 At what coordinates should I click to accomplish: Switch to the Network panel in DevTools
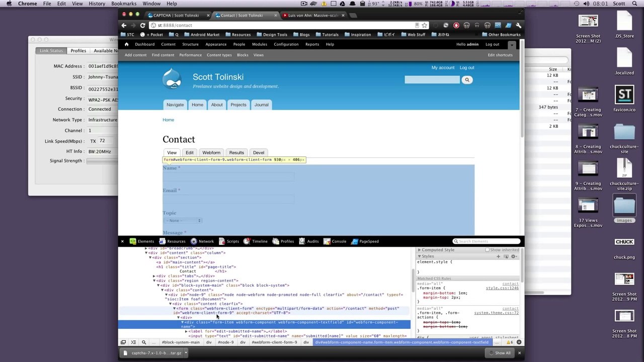click(x=202, y=241)
